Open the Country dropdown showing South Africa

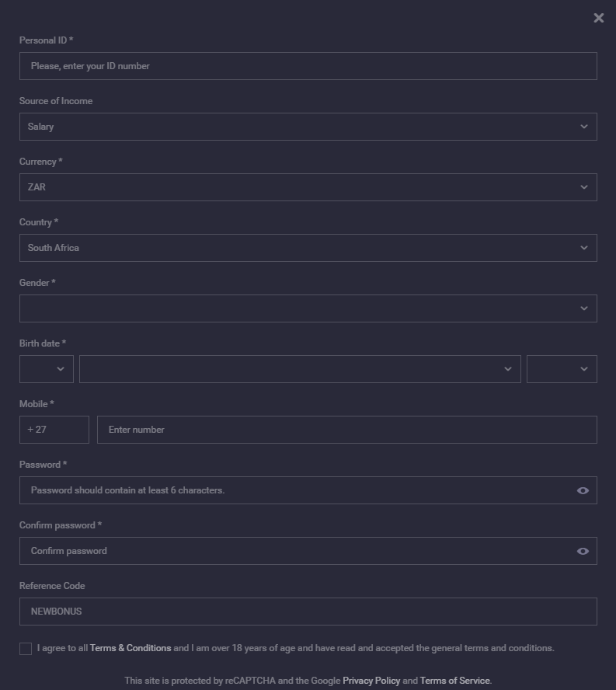[x=308, y=248]
